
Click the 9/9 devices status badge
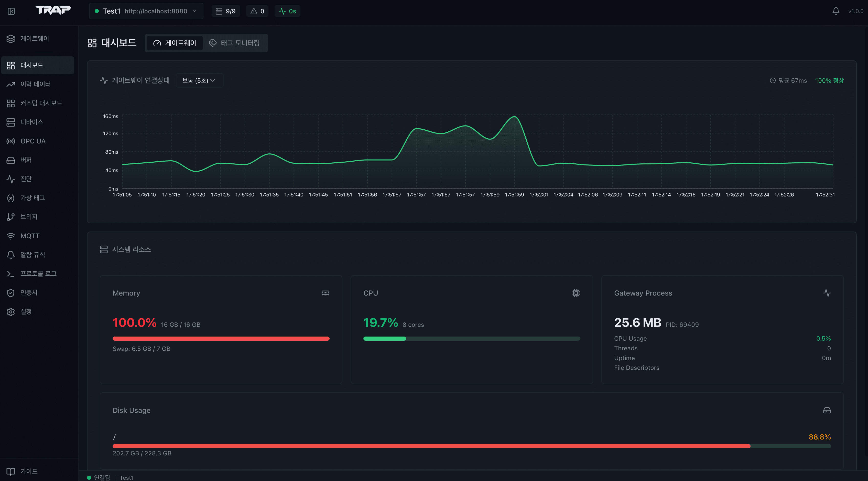click(x=225, y=11)
